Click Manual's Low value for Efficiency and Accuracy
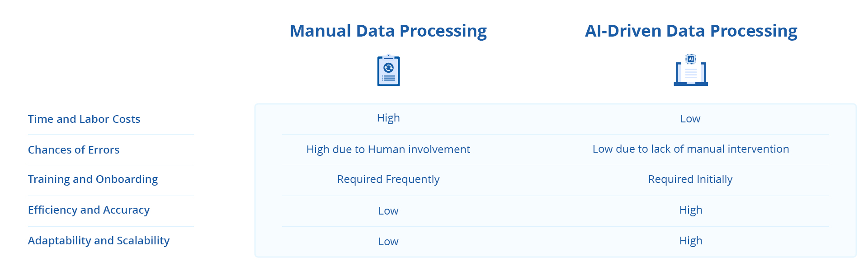868x271 pixels. click(x=388, y=211)
